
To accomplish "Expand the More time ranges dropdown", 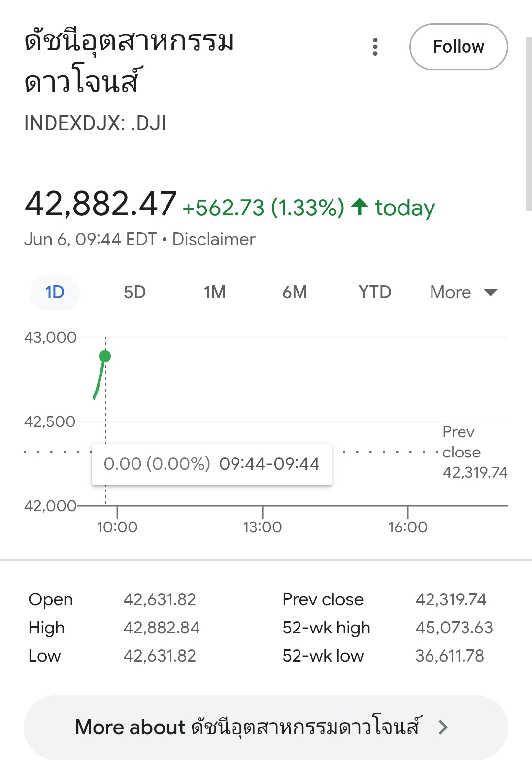I will tap(464, 292).
